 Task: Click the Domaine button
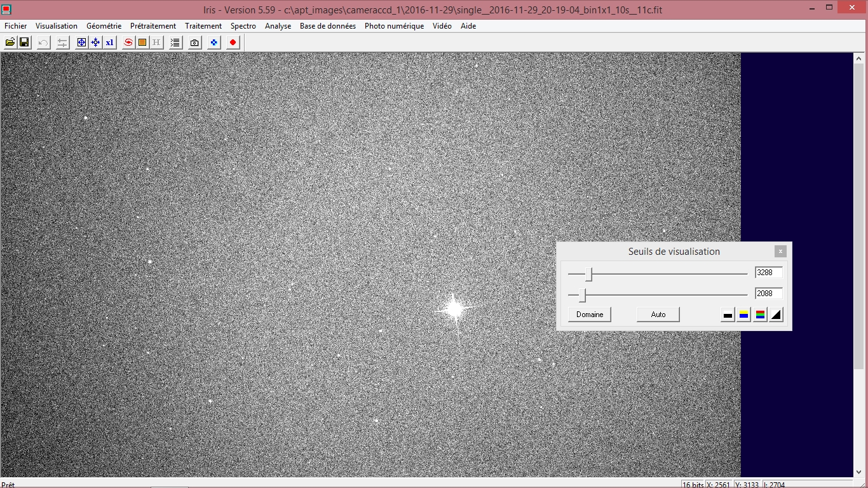590,315
